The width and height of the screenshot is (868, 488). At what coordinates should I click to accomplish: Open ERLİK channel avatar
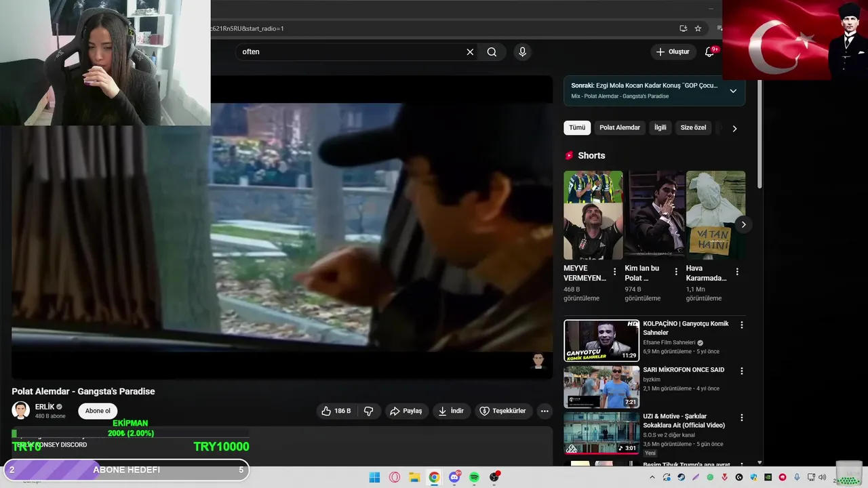click(x=21, y=411)
